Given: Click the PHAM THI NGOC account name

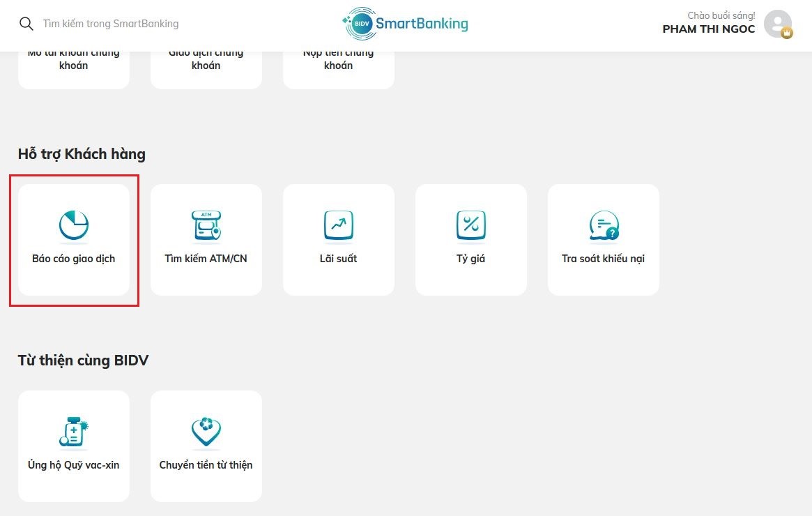Looking at the screenshot, I should tap(708, 29).
